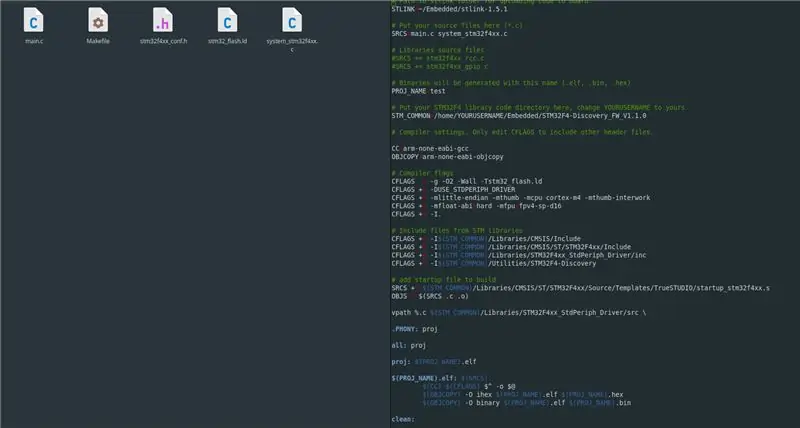This screenshot has width=800, height=428.
Task: Click the STLINK stlink-1.5.1 path line
Action: 449,9
